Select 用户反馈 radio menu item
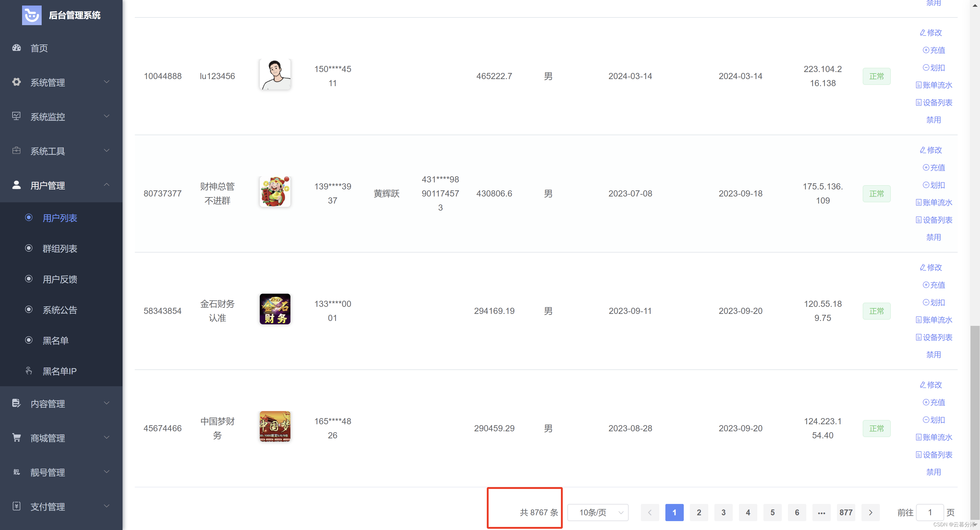The width and height of the screenshot is (980, 530). [59, 279]
